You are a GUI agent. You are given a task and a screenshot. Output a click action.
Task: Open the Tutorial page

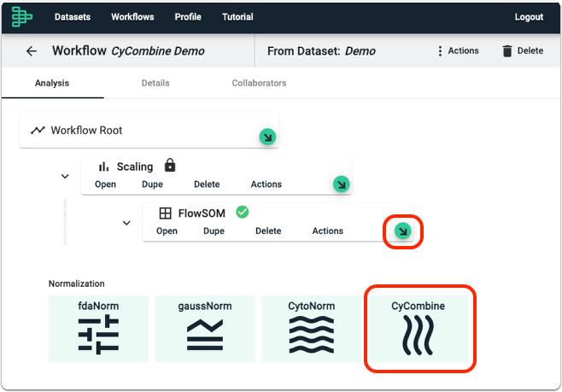tap(237, 17)
